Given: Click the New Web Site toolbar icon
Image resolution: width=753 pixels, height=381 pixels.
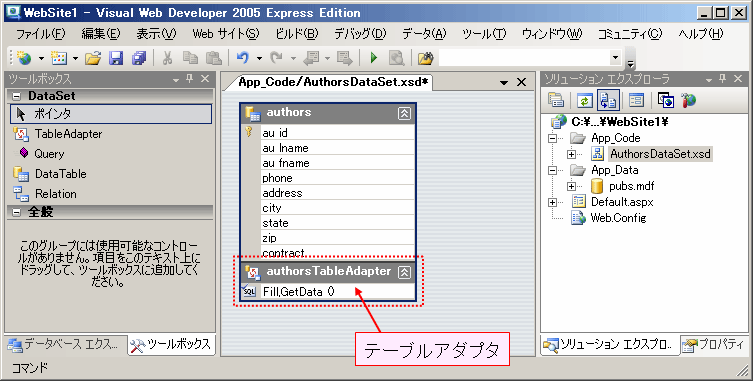Looking at the screenshot, I should click(x=24, y=58).
